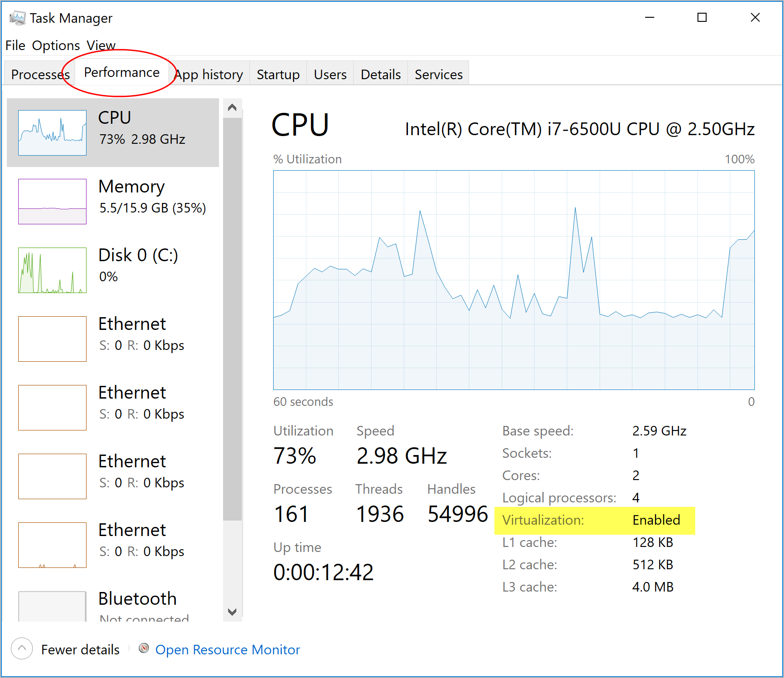The height and width of the screenshot is (678, 784).
Task: Open the Options menu
Action: [56, 45]
